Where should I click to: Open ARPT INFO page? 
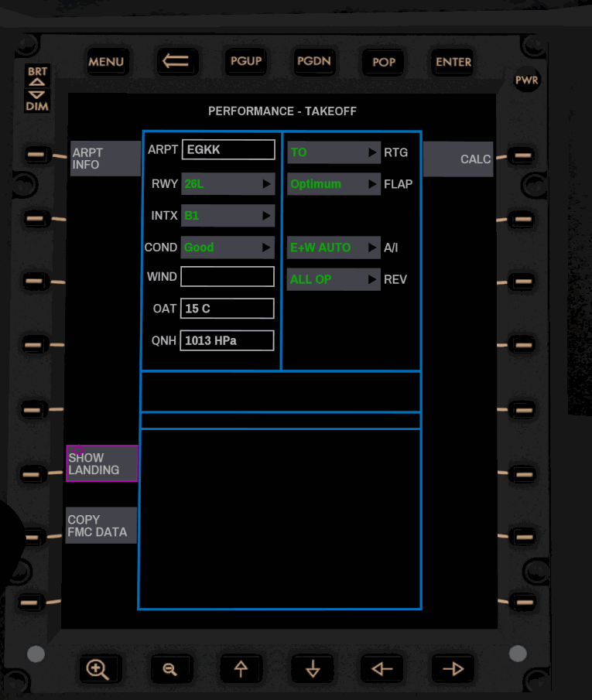[x=105, y=159]
